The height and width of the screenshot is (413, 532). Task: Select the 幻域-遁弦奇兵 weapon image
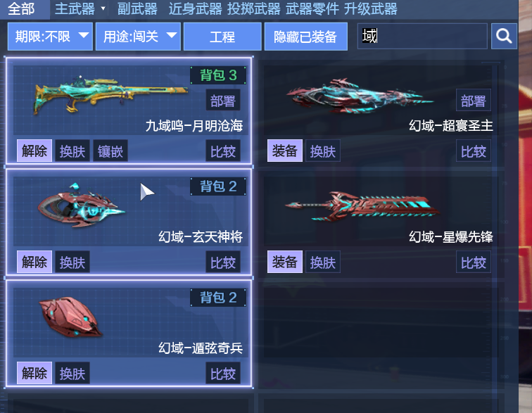pos(70,317)
